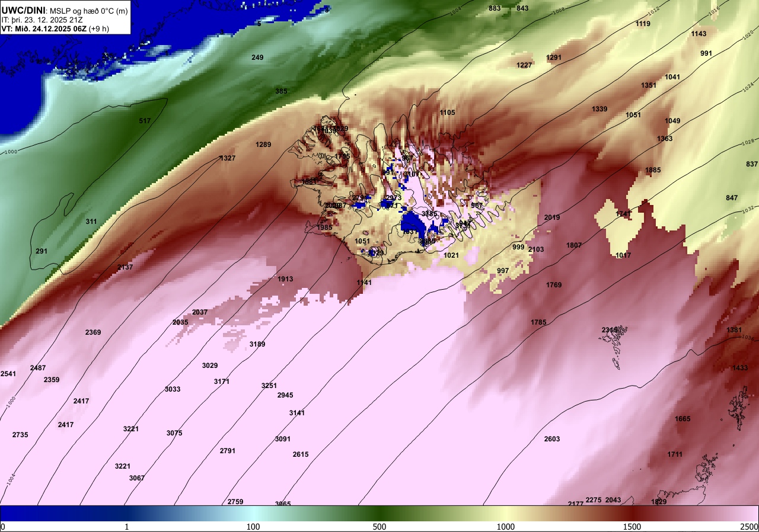This screenshot has height=532, width=759.
Task: Click the 1885 value on the map
Action: [x=653, y=170]
